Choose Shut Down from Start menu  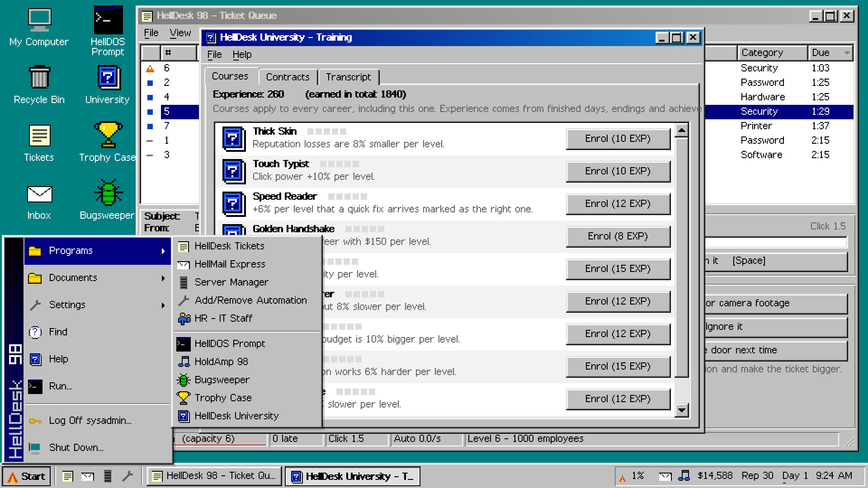click(98, 448)
